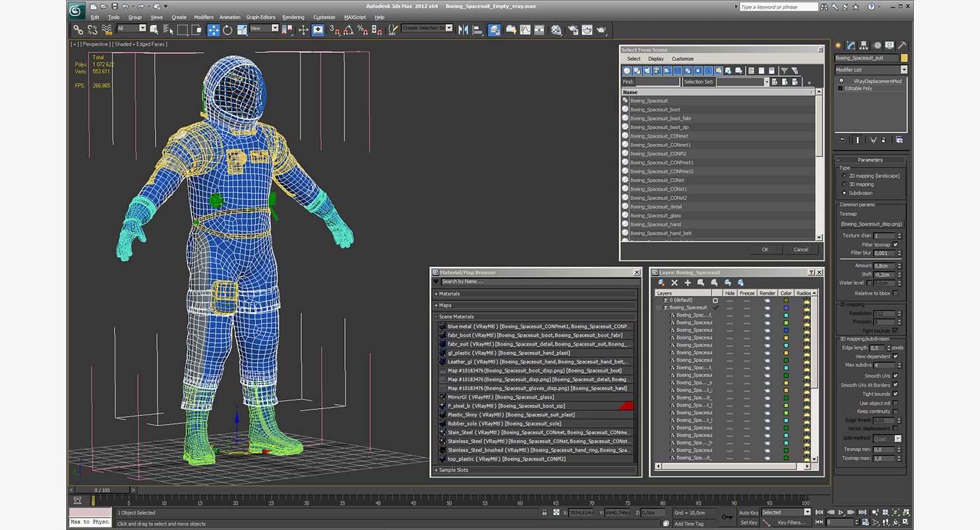Viewport: 980px width, 530px height.
Task: Open the Hierarchy command panel tab
Action: tap(864, 46)
